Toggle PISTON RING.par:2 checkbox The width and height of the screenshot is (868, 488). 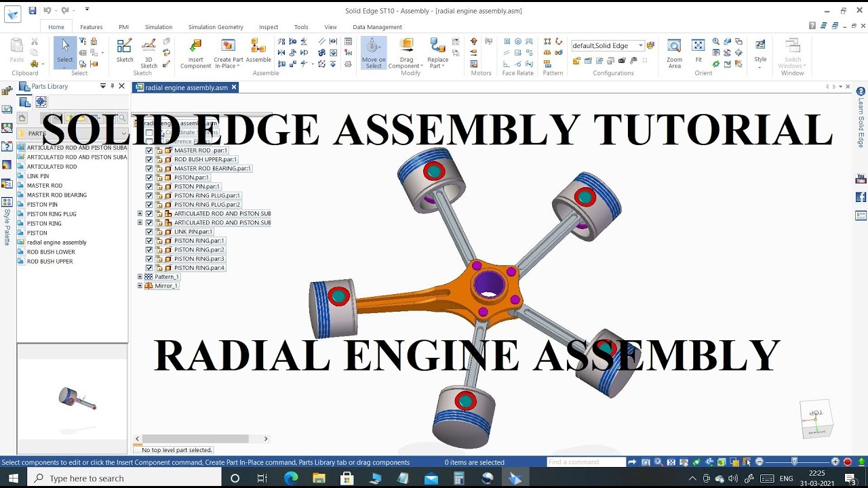point(149,250)
